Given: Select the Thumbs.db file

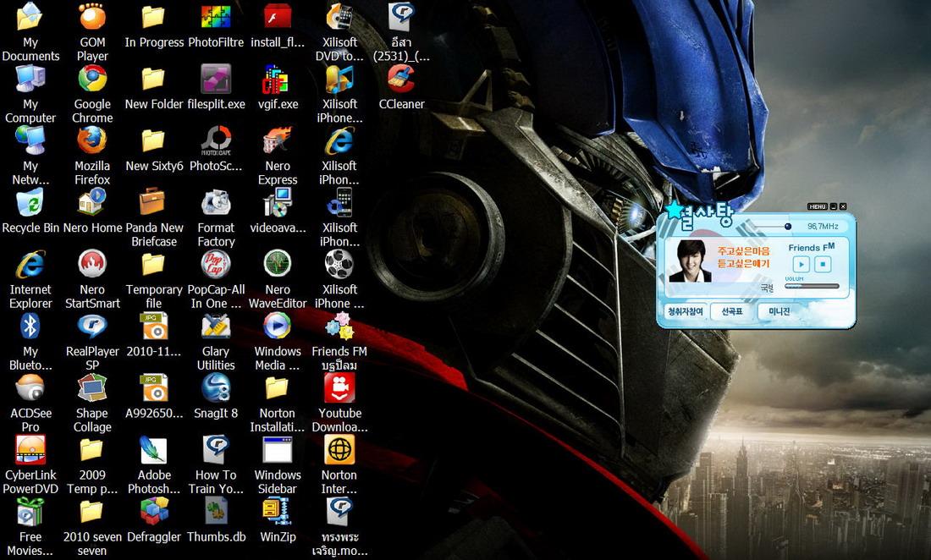Looking at the screenshot, I should (x=216, y=519).
